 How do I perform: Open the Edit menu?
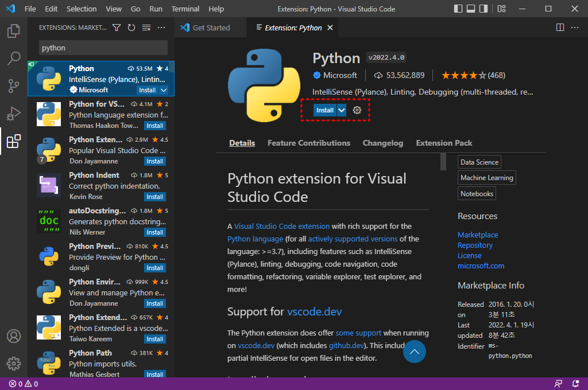51,9
